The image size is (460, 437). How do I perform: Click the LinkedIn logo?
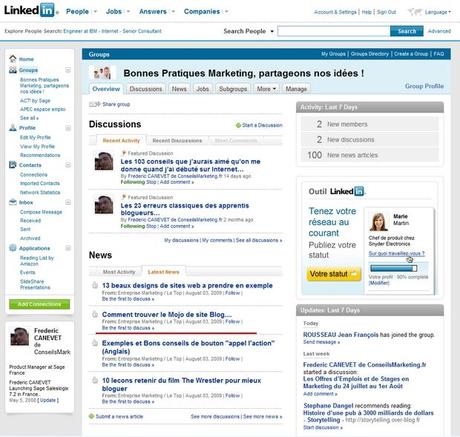(30, 10)
